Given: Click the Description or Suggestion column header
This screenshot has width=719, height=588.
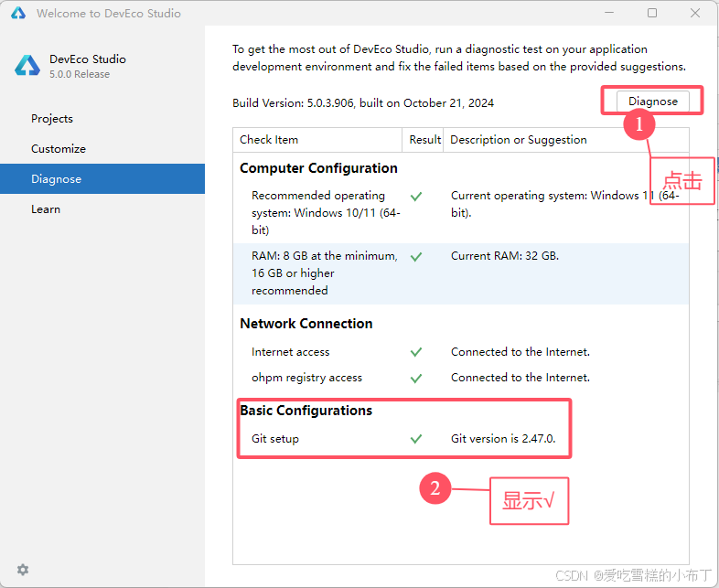Looking at the screenshot, I should click(x=566, y=140).
